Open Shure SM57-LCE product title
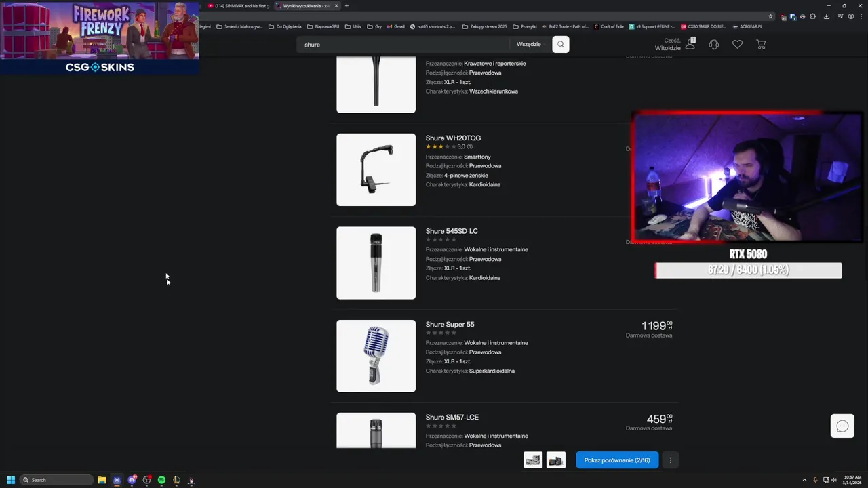 [452, 418]
